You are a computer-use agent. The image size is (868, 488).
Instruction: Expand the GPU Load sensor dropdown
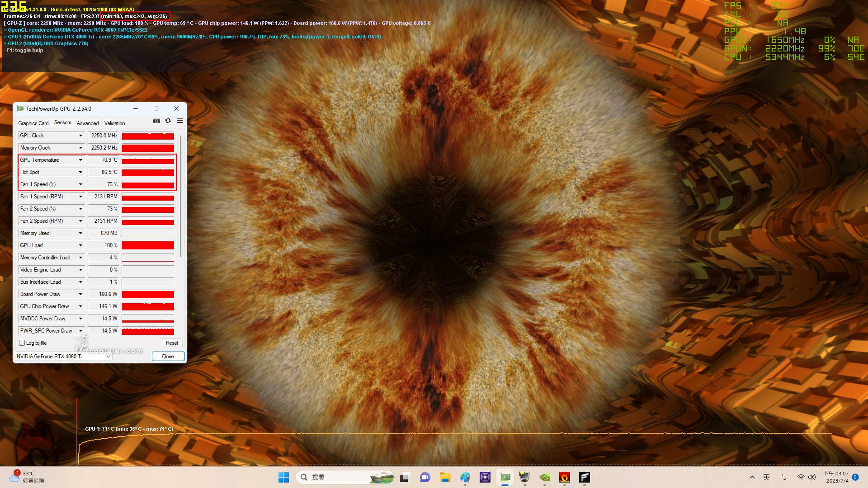[81, 245]
